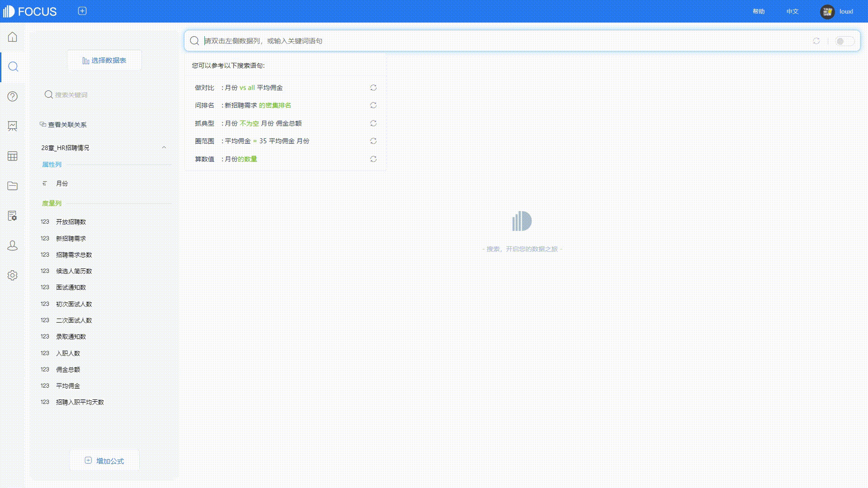Select the 佣金总额 measure column
The width and height of the screenshot is (868, 488).
[68, 370]
